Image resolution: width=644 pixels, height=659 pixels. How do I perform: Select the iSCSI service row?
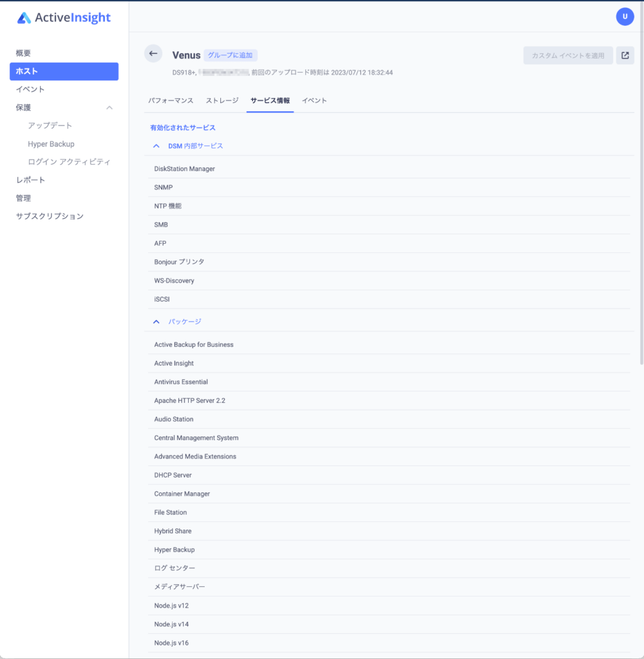pyautogui.click(x=389, y=299)
